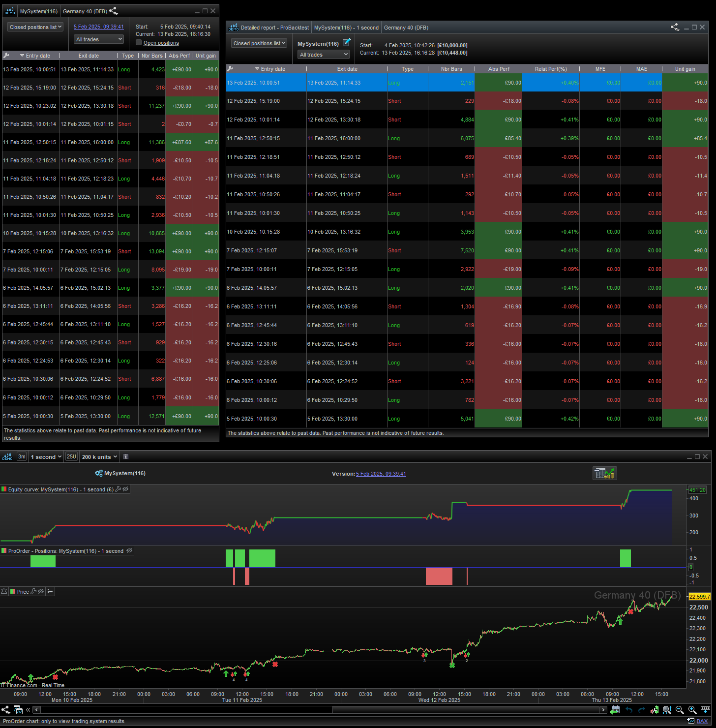The image size is (716, 728).
Task: Click the Equity curve red-green color swatch
Action: coord(4,489)
